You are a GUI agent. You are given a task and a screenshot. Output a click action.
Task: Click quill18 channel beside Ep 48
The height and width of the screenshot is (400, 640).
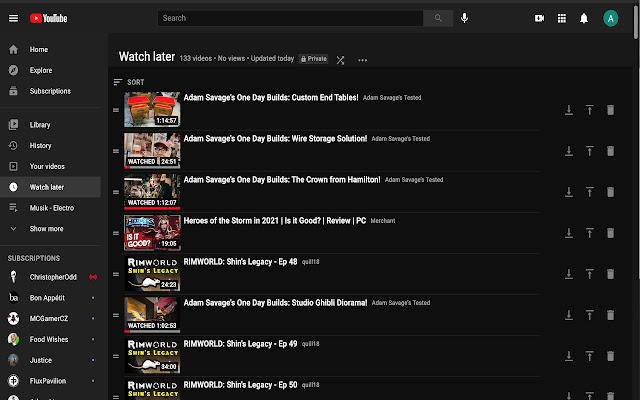(311, 262)
